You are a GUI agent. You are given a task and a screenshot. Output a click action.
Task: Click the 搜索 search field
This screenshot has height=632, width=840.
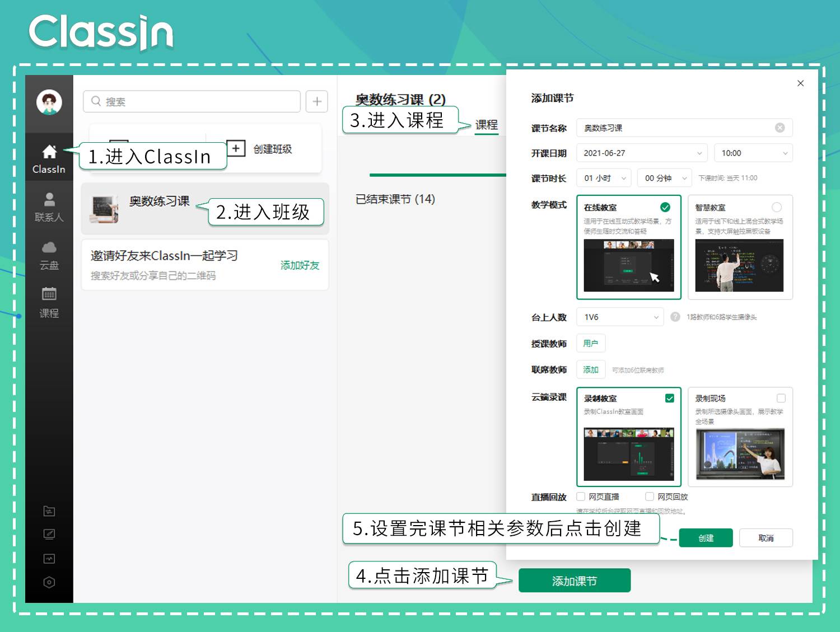[192, 101]
